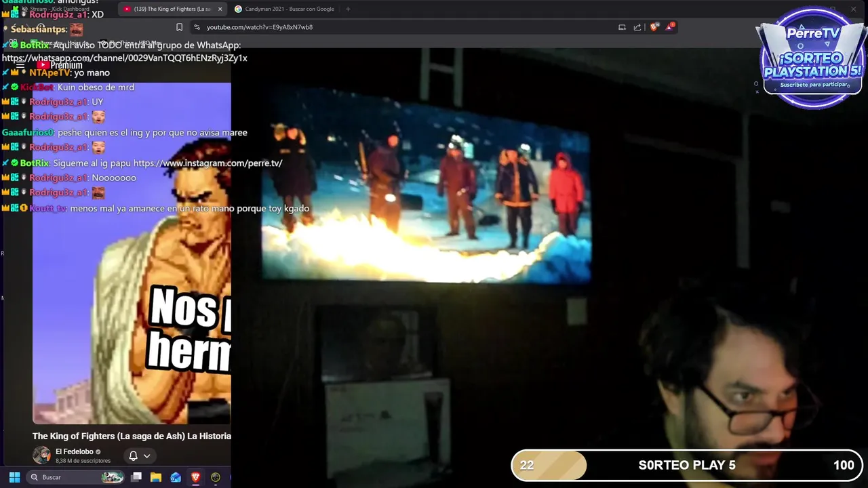Click the PerreTV Sorteo PlayStation 5 badge
This screenshot has height=488, width=868.
(812, 58)
